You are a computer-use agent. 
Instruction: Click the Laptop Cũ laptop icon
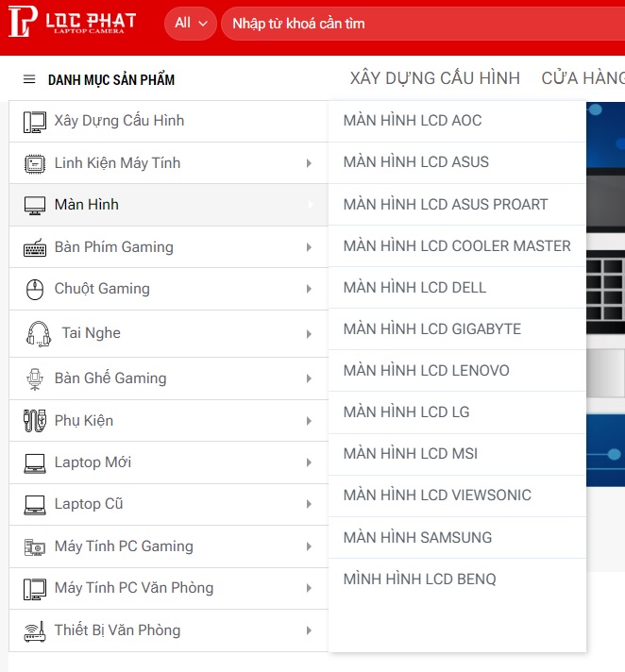(35, 505)
